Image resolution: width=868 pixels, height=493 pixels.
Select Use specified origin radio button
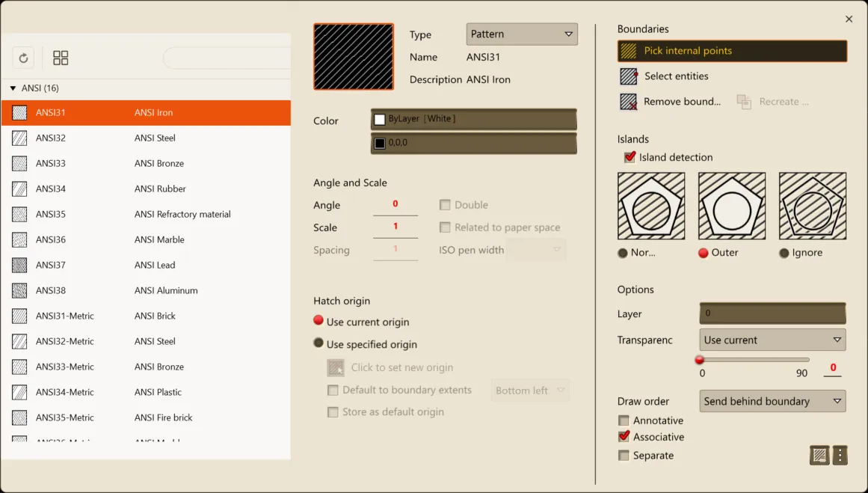tap(318, 343)
